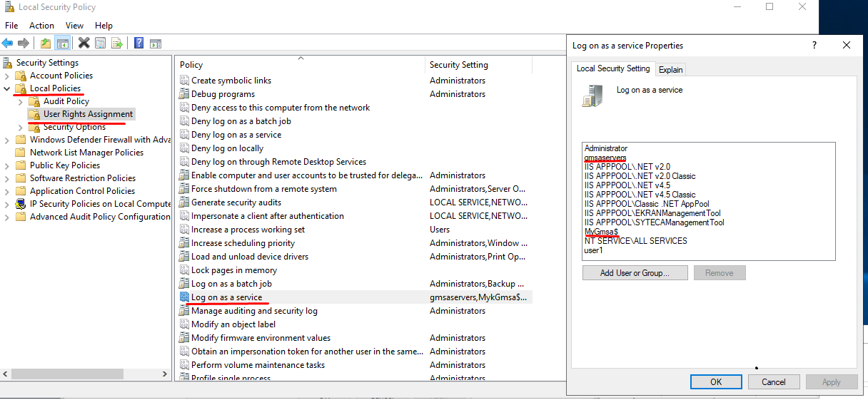Switch to the Explain tab
Viewport: 868px width, 400px height.
tap(670, 69)
